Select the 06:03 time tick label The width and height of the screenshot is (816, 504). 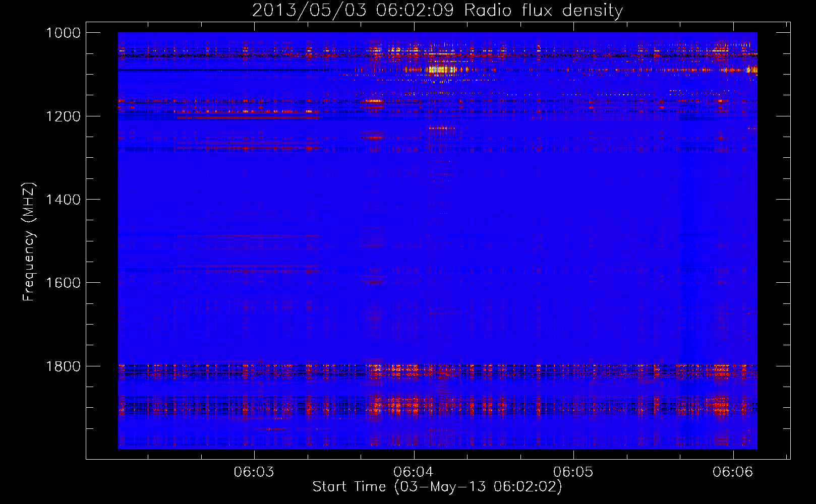[x=254, y=472]
